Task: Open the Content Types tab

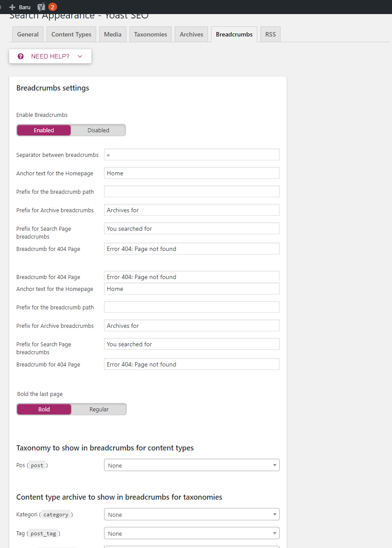Action: tap(72, 34)
